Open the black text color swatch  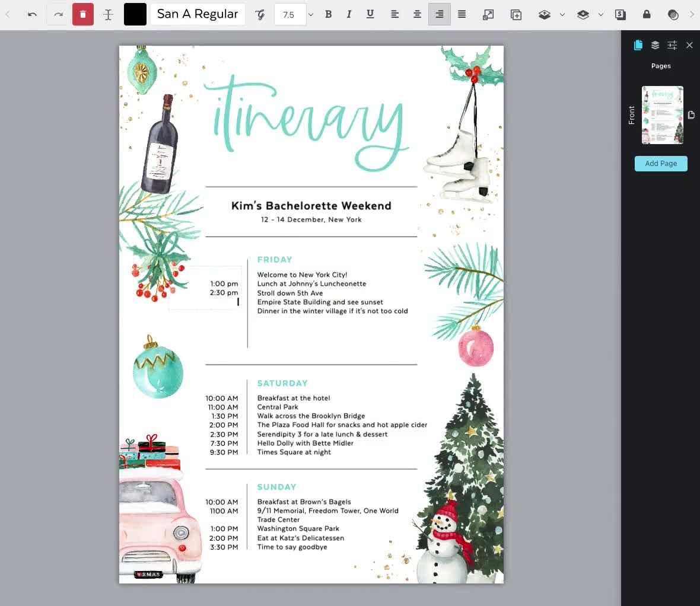tap(135, 14)
